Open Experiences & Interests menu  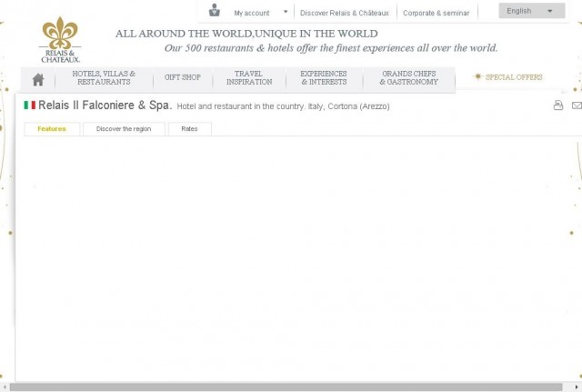click(324, 77)
